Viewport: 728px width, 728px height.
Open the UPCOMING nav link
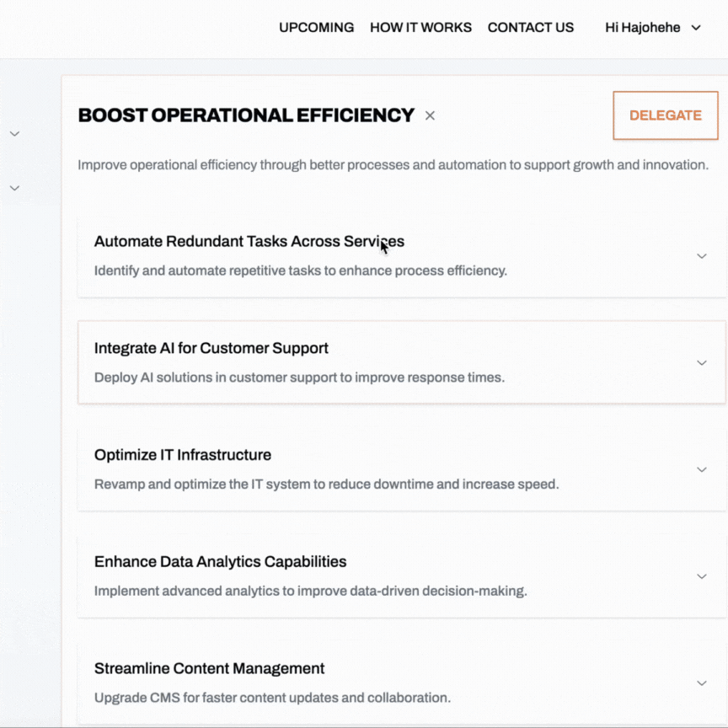(x=316, y=28)
